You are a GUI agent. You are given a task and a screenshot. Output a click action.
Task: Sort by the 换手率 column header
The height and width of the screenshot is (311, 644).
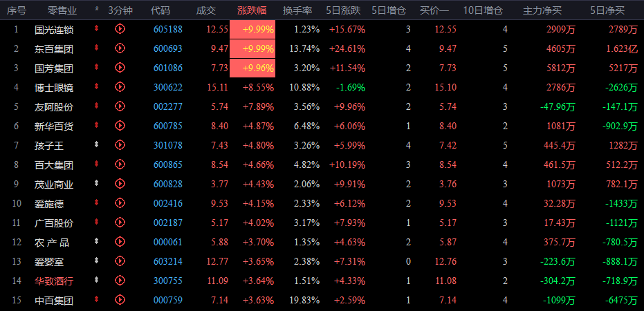click(297, 10)
